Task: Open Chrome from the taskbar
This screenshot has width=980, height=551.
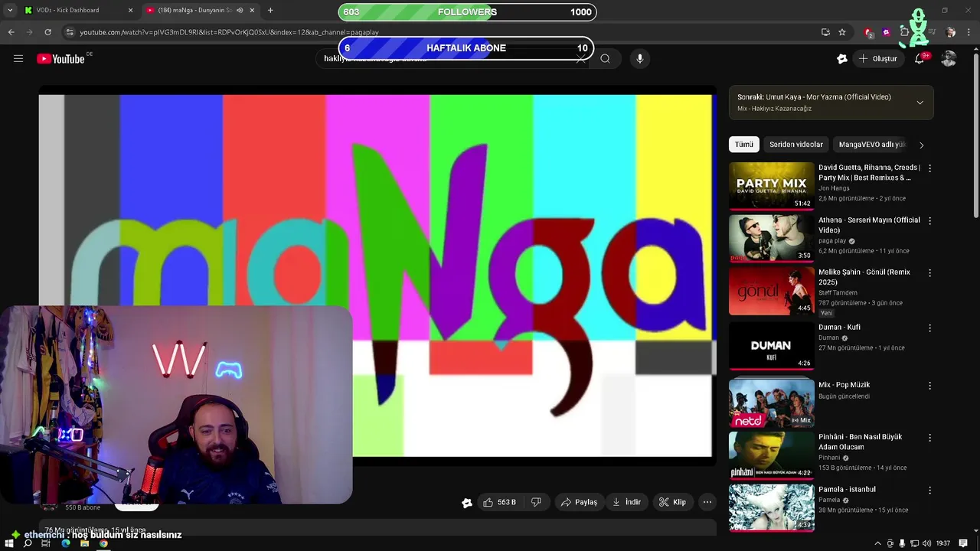Action: coord(103,543)
